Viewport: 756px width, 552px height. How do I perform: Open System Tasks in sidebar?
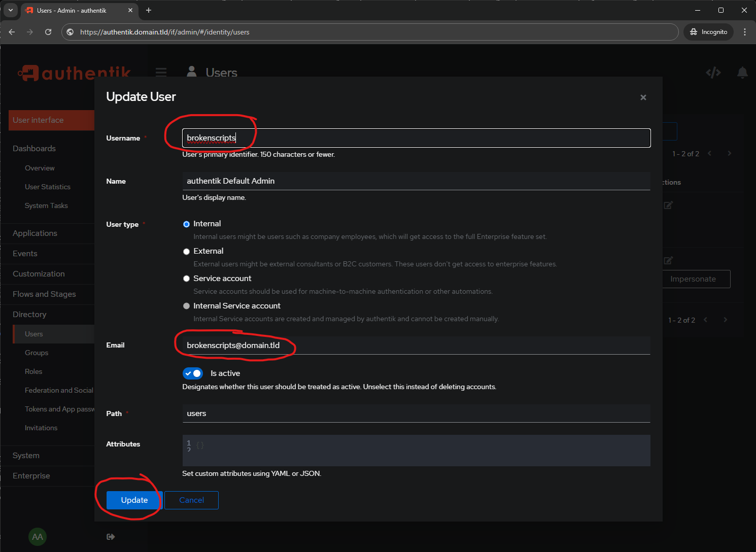click(x=46, y=206)
